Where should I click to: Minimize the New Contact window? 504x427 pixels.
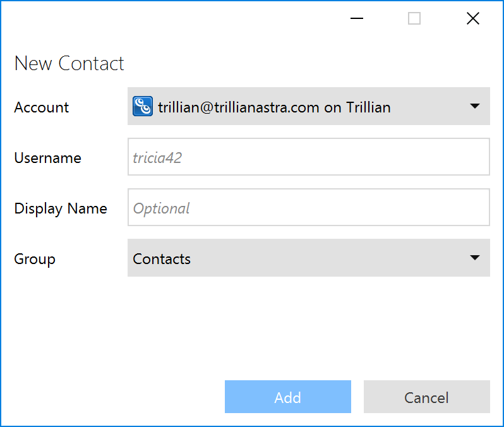pos(356,18)
